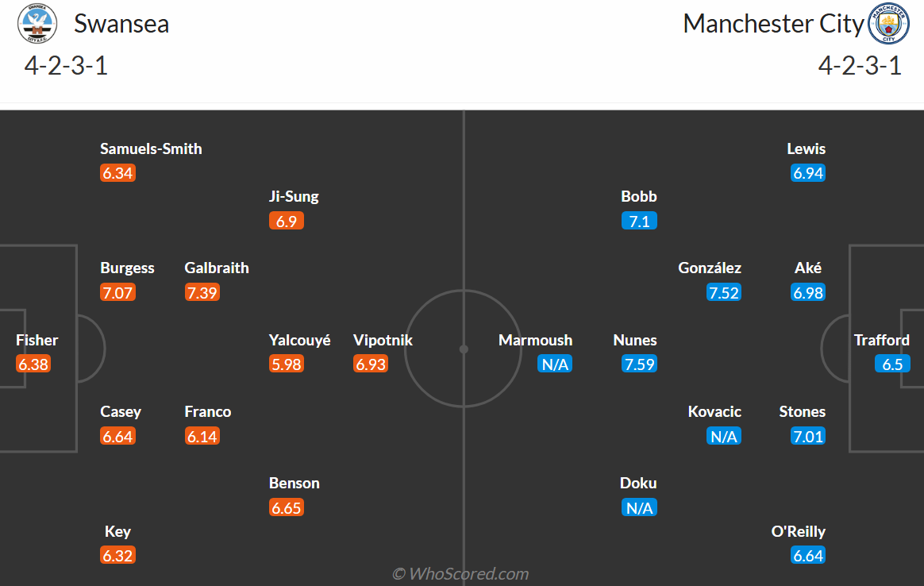Click Yalcouyé's 5.98 rating badge

point(287,364)
